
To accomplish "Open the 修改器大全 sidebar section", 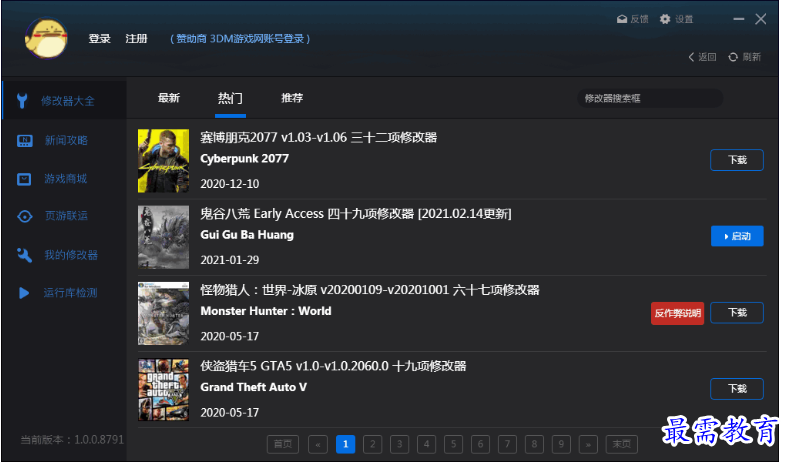I will coord(64,101).
